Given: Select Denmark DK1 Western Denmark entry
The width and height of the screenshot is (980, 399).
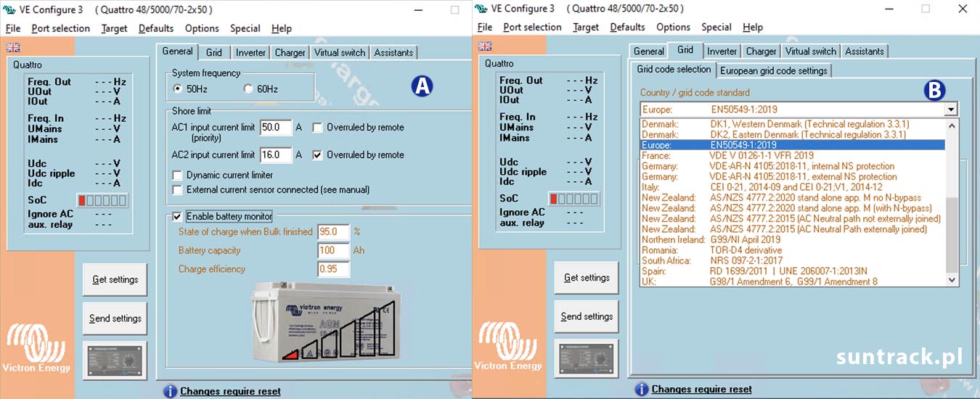Looking at the screenshot, I should [793, 124].
